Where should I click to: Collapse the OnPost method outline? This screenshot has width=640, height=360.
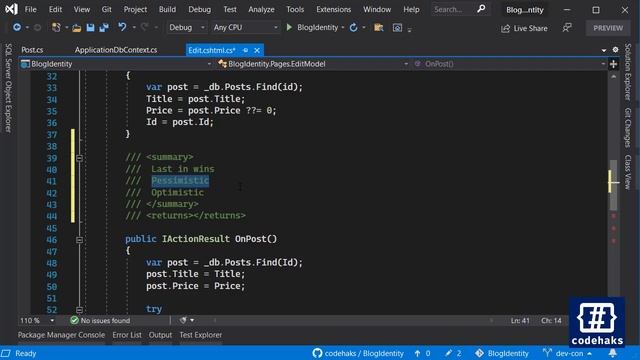click(x=80, y=240)
